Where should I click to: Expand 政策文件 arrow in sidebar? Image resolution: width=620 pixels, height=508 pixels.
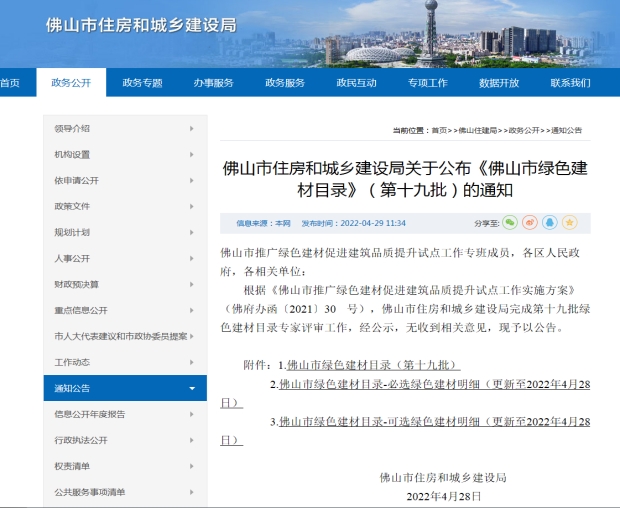click(x=191, y=206)
